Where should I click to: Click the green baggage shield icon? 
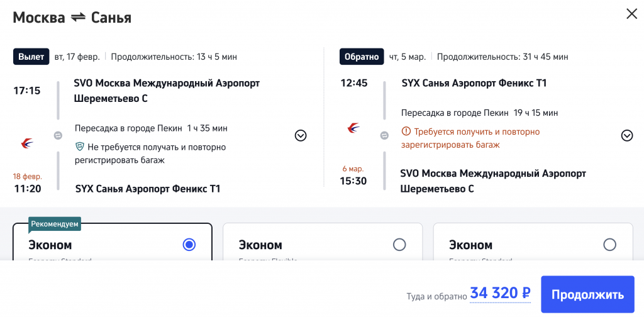tap(79, 147)
